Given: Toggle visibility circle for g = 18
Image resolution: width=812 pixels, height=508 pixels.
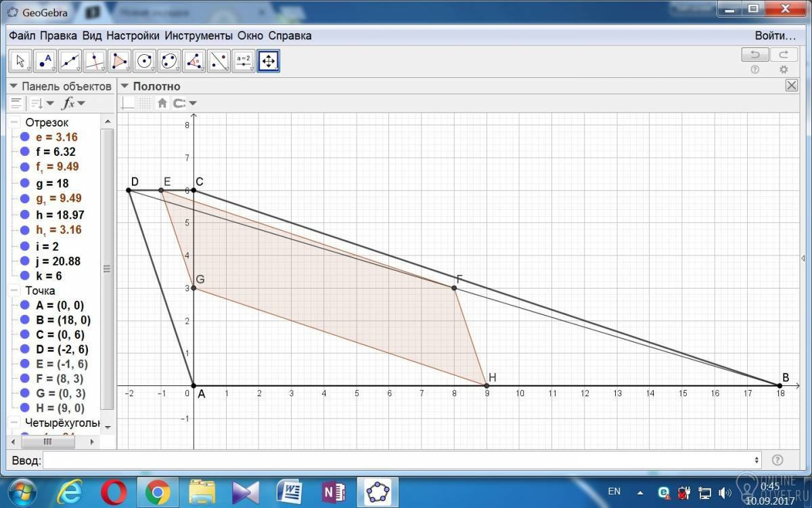Looking at the screenshot, I should [25, 184].
